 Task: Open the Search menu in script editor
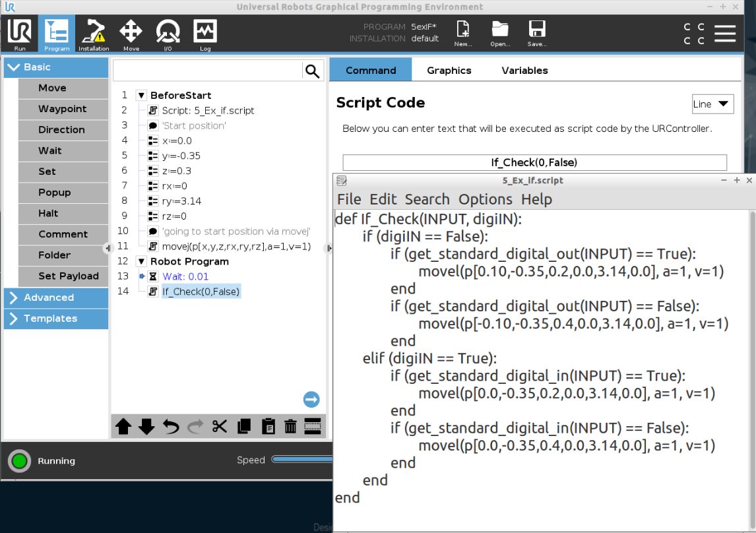point(427,199)
